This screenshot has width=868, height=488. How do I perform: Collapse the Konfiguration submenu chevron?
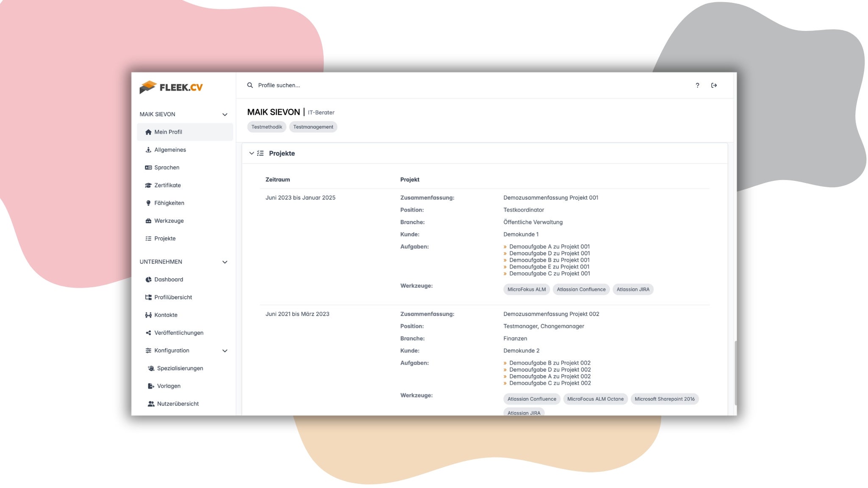tap(225, 351)
